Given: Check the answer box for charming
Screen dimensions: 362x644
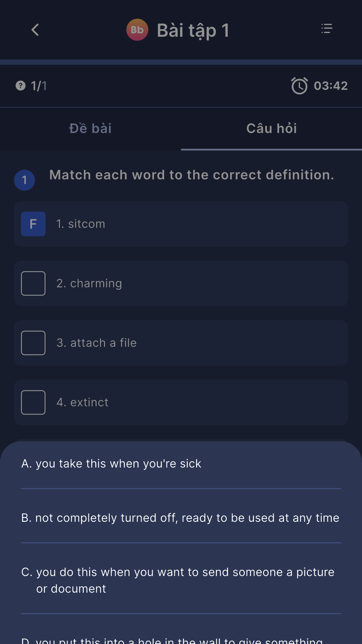Looking at the screenshot, I should pyautogui.click(x=33, y=283).
